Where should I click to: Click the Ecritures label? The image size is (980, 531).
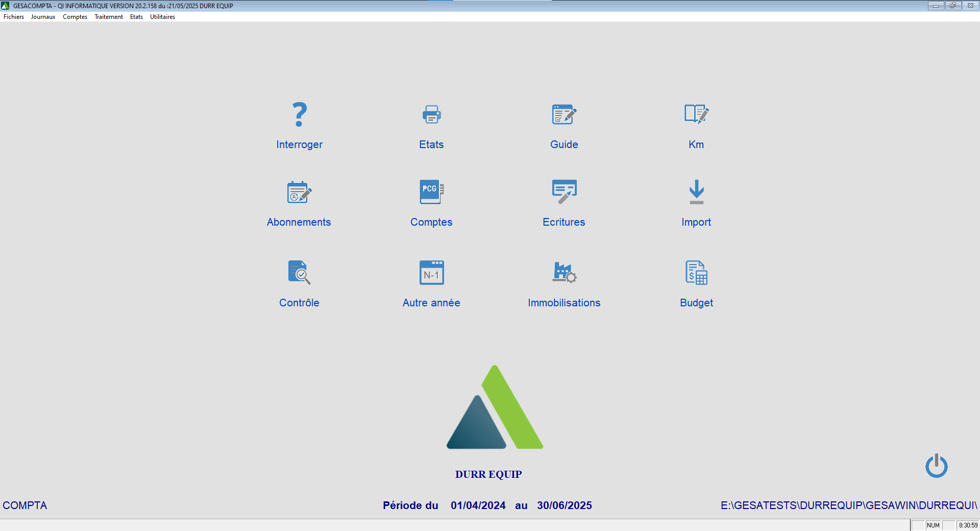tap(564, 222)
